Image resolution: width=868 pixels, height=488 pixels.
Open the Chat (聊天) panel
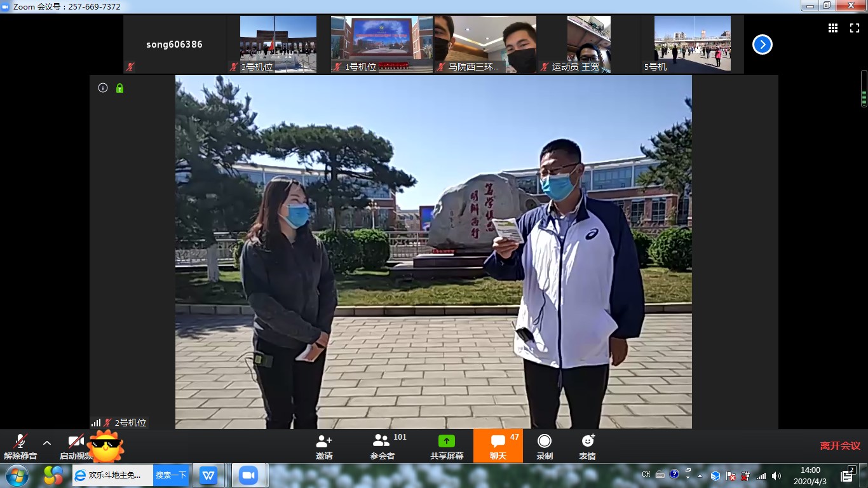498,441
